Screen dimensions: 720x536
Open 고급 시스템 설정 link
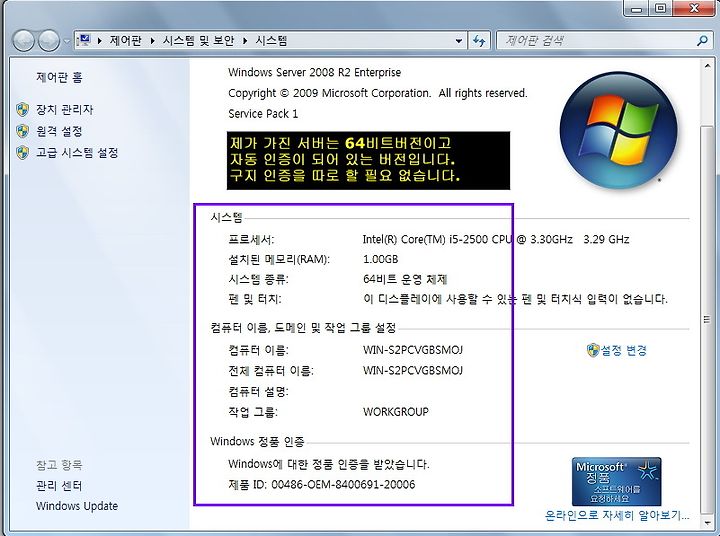tap(77, 152)
